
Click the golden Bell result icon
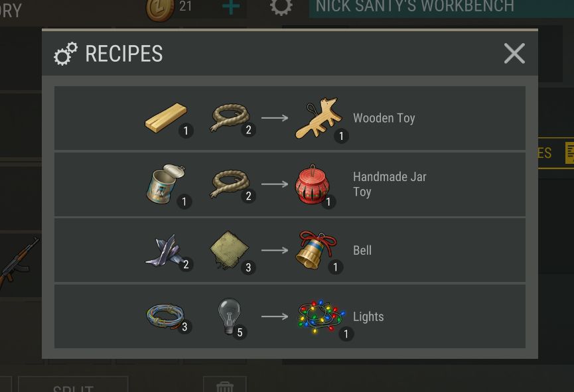pyautogui.click(x=316, y=249)
